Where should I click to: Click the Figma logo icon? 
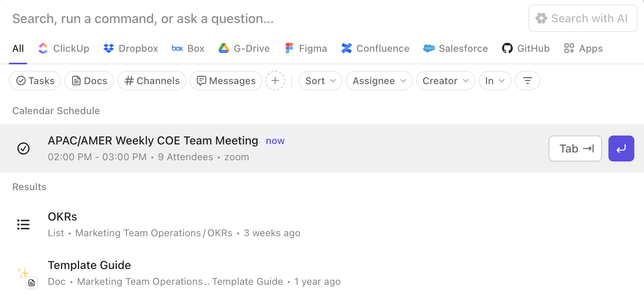(289, 49)
